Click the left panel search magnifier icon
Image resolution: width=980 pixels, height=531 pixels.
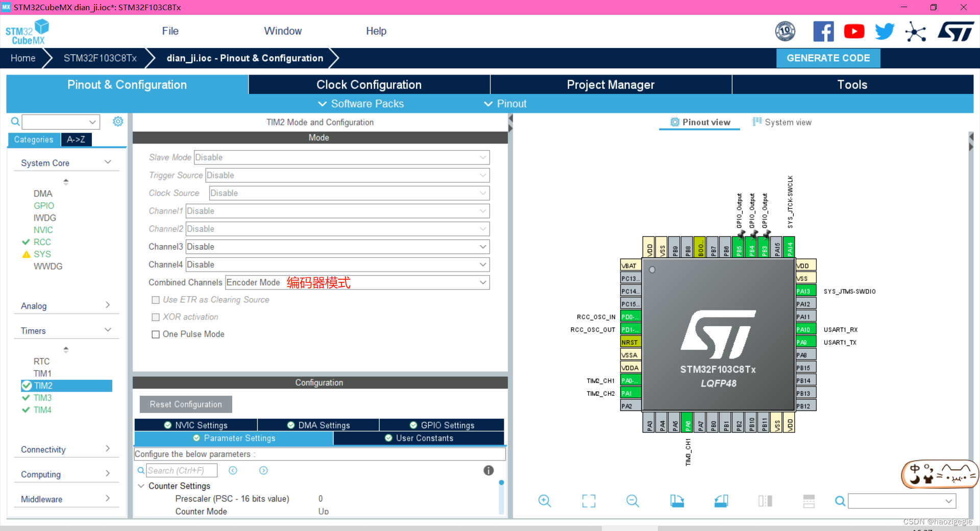point(15,122)
